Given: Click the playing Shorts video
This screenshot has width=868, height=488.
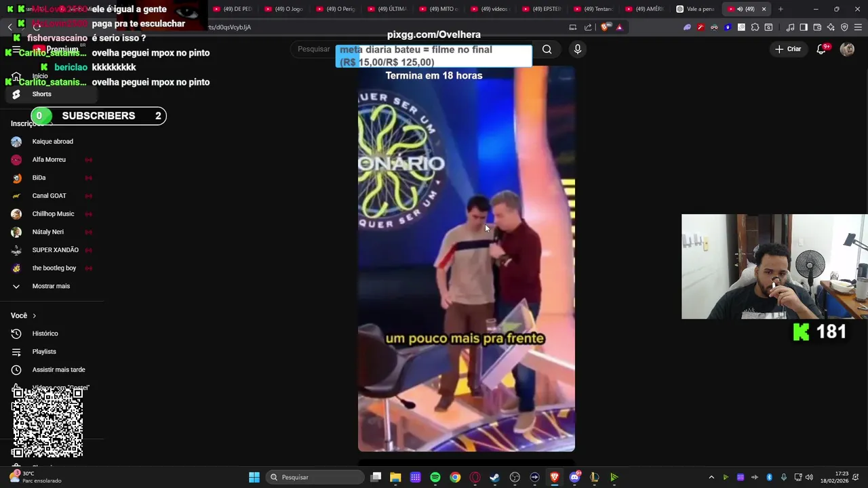Looking at the screenshot, I should point(467,258).
